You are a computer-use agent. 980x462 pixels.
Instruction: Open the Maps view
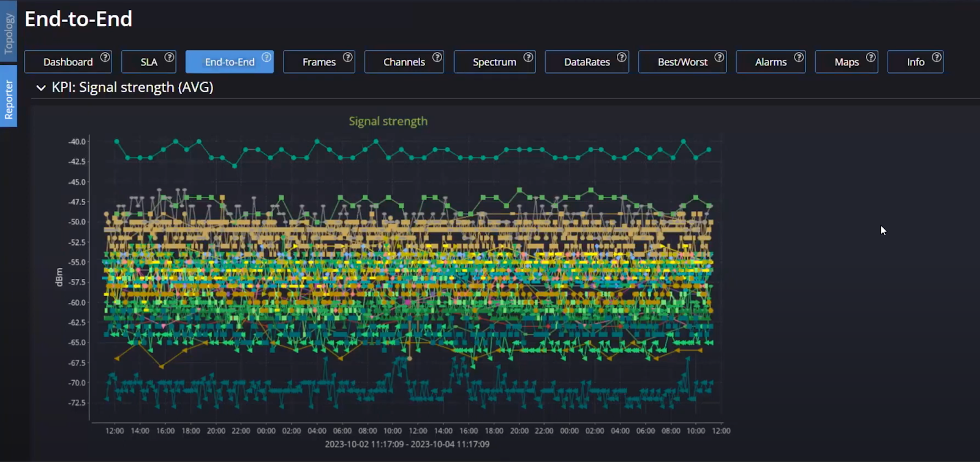click(x=846, y=62)
